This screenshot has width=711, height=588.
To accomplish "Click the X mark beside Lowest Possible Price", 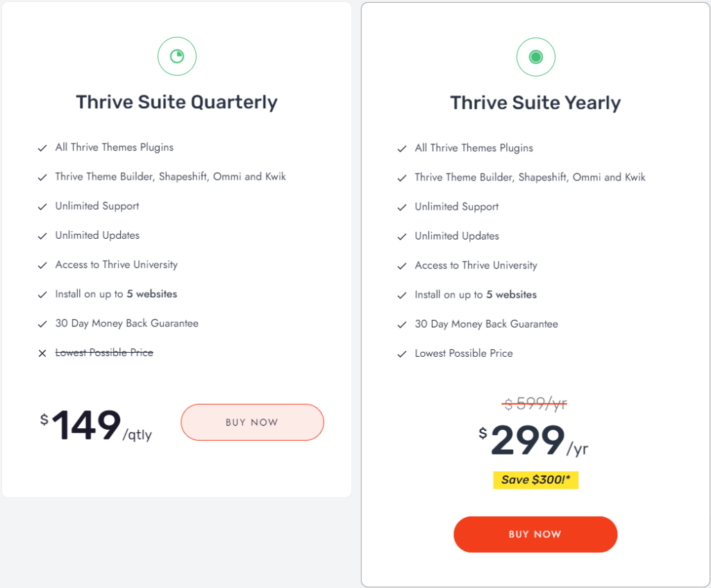I will (42, 353).
